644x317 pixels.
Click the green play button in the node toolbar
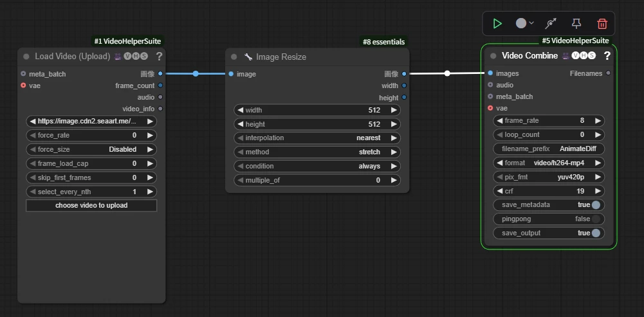(x=497, y=24)
